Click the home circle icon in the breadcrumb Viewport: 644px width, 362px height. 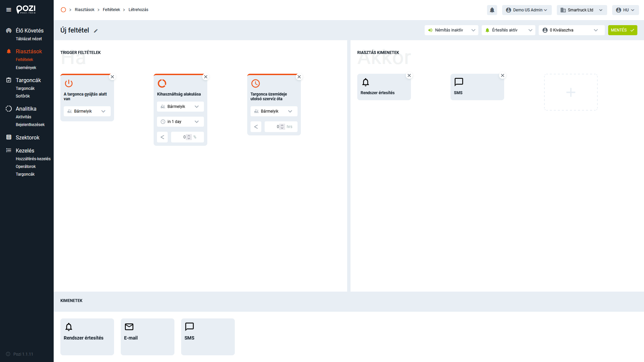(x=63, y=10)
